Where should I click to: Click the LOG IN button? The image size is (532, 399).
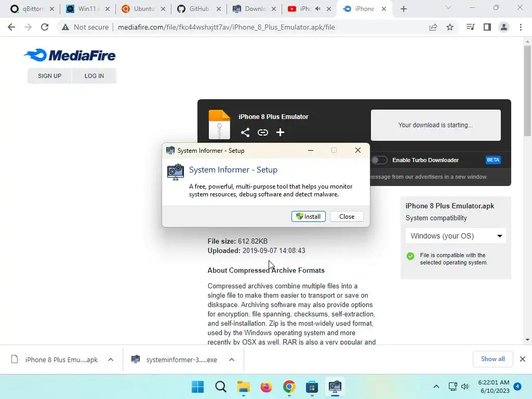tap(95, 76)
